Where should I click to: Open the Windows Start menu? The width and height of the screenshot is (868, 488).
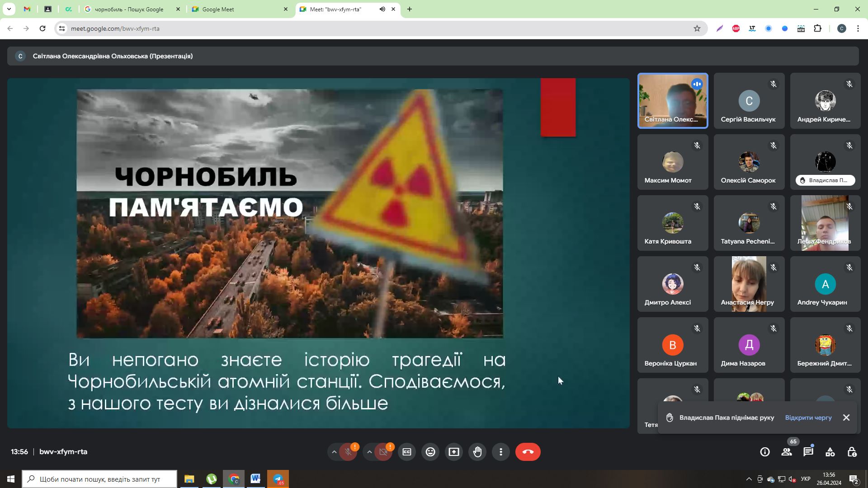tap(11, 479)
